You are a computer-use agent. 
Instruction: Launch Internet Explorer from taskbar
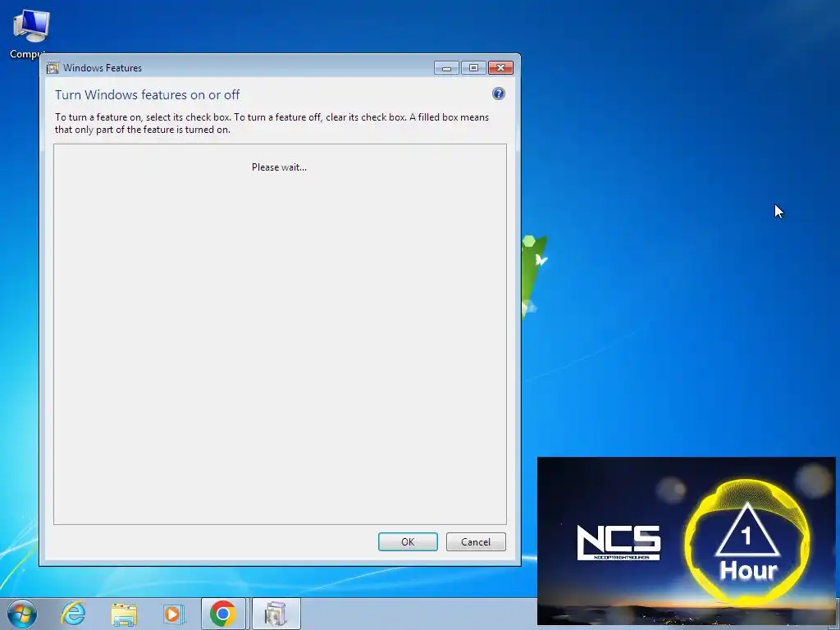click(73, 614)
